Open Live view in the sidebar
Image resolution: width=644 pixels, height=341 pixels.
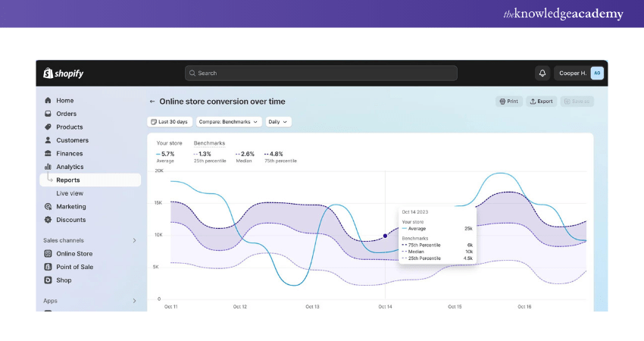[70, 193]
